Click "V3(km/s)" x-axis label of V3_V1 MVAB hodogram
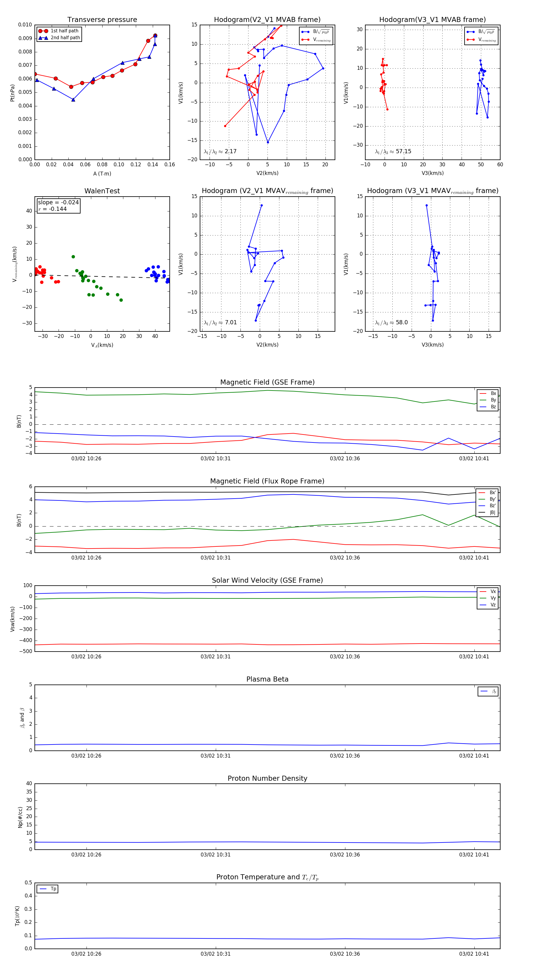 tap(432, 173)
